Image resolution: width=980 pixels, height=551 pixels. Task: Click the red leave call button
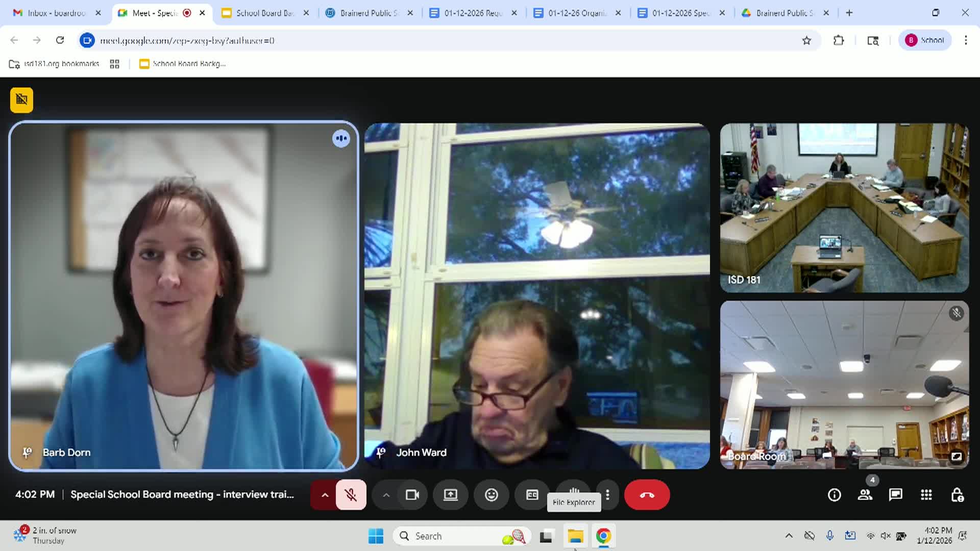click(x=647, y=495)
